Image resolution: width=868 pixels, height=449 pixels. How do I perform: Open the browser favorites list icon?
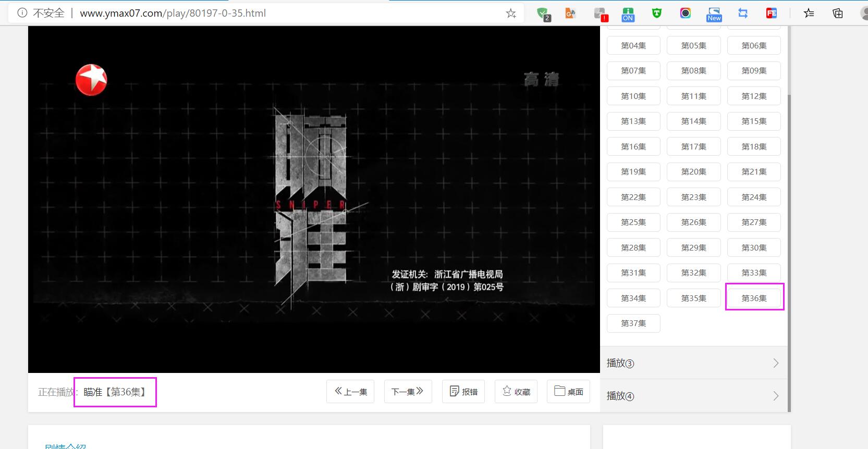pyautogui.click(x=809, y=14)
